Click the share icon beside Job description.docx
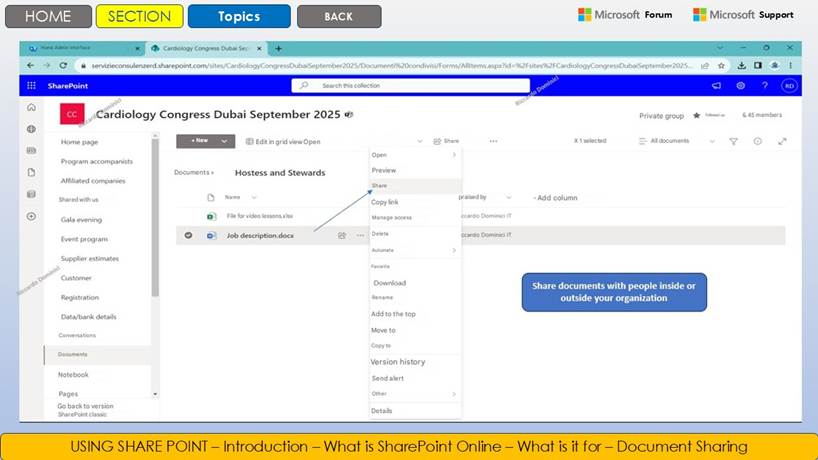The width and height of the screenshot is (818, 460). coord(342,235)
